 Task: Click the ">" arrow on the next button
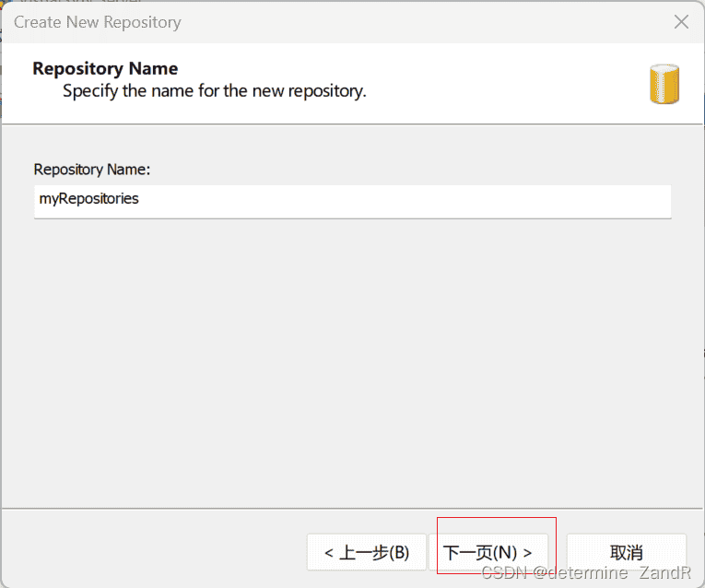pos(528,553)
